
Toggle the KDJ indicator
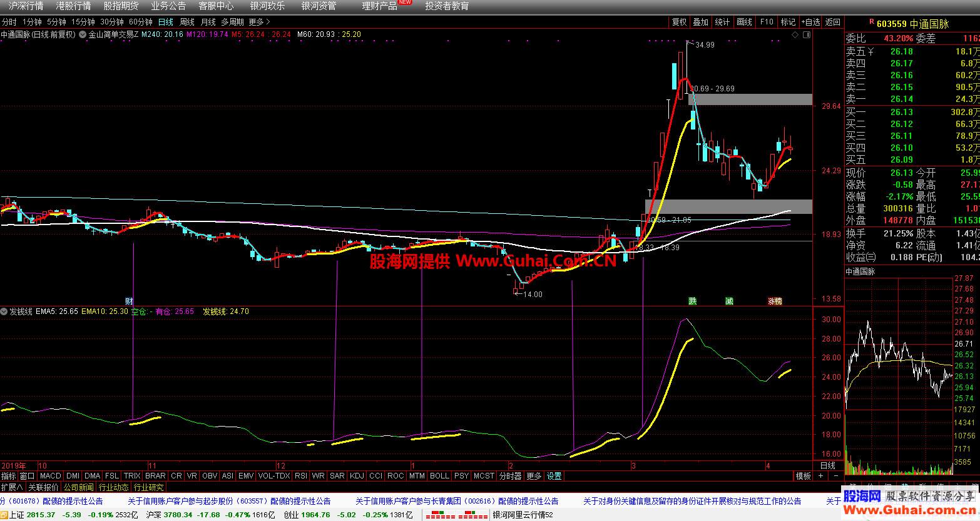click(357, 476)
